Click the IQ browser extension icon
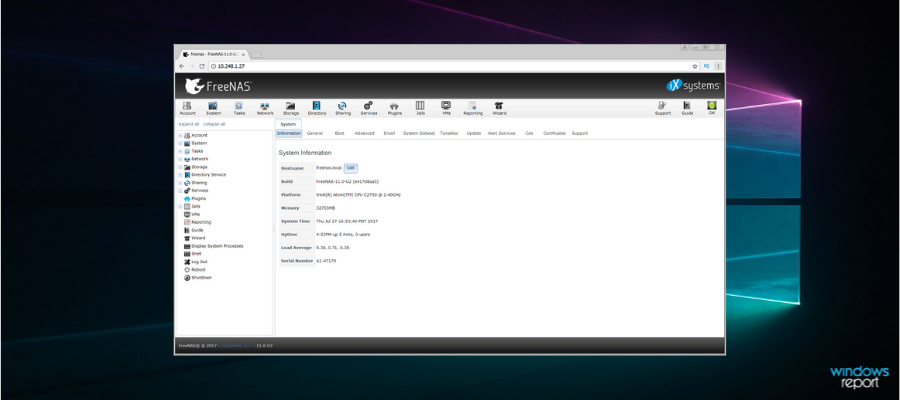Screen dimensions: 900x400 click(707, 66)
